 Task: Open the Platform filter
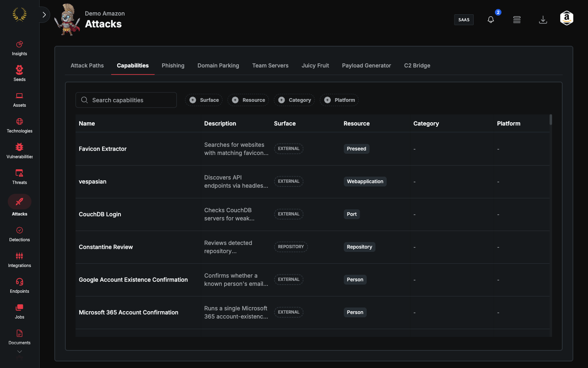(339, 100)
